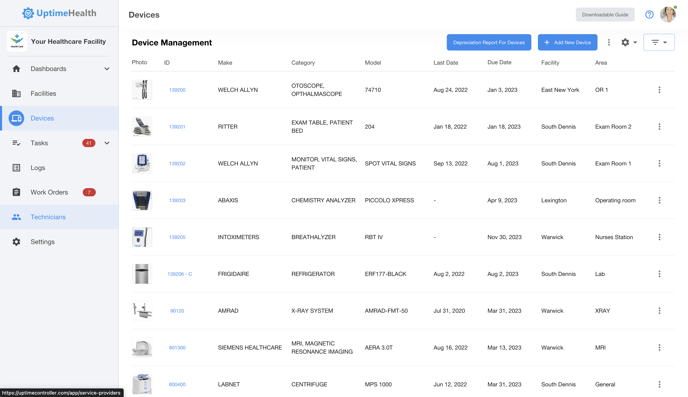The width and height of the screenshot is (688, 397).
Task: Click the chemistry analyzer photo thumbnail
Action: coord(142,200)
